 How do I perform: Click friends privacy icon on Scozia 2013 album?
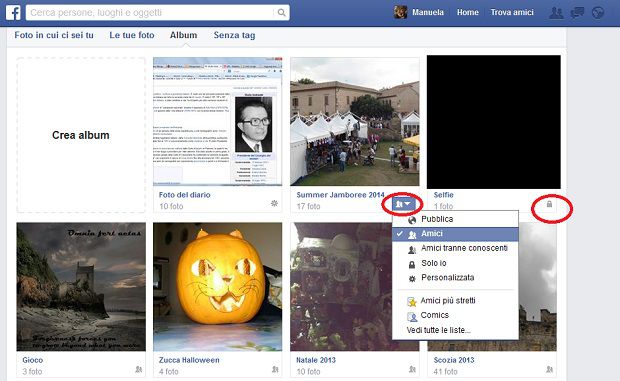coord(549,369)
